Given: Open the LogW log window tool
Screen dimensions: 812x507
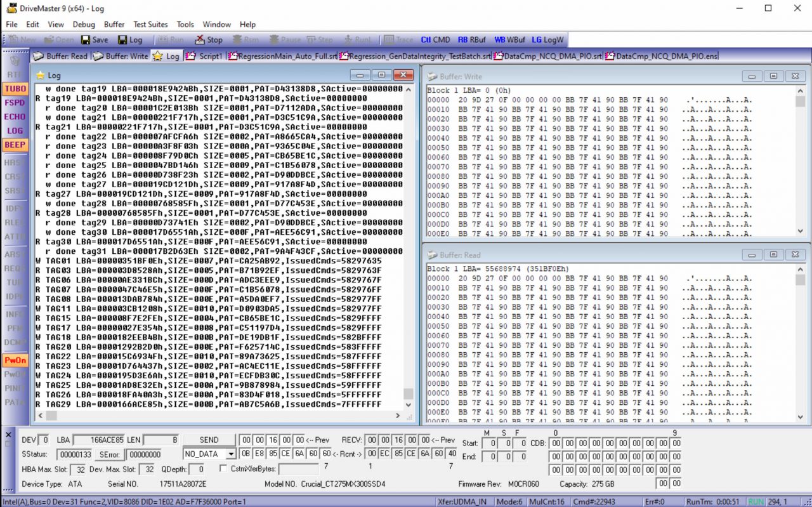Looking at the screenshot, I should point(547,39).
